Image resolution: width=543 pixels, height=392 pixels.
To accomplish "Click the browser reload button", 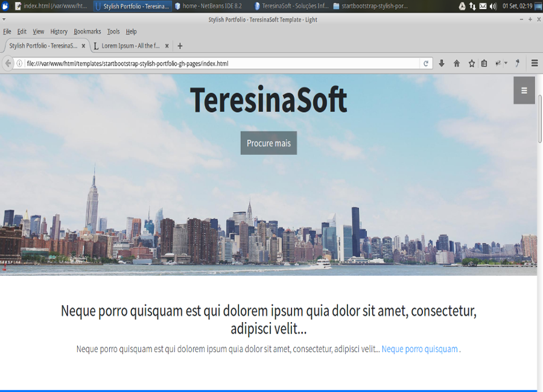I will [x=426, y=63].
